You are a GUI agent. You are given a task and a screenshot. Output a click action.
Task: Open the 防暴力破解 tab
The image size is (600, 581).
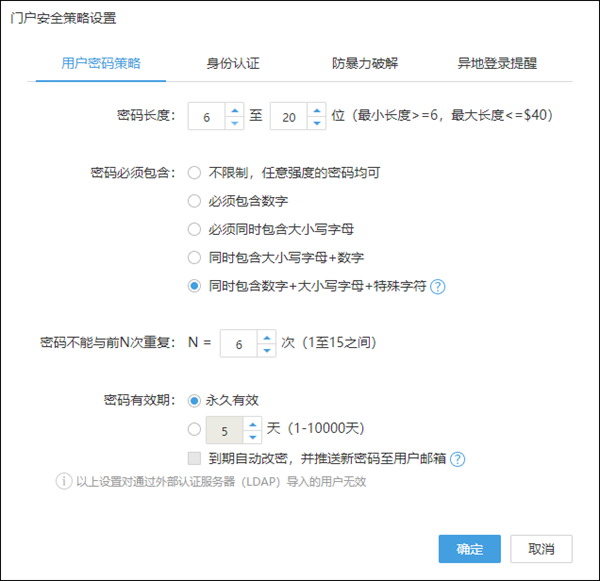click(364, 63)
